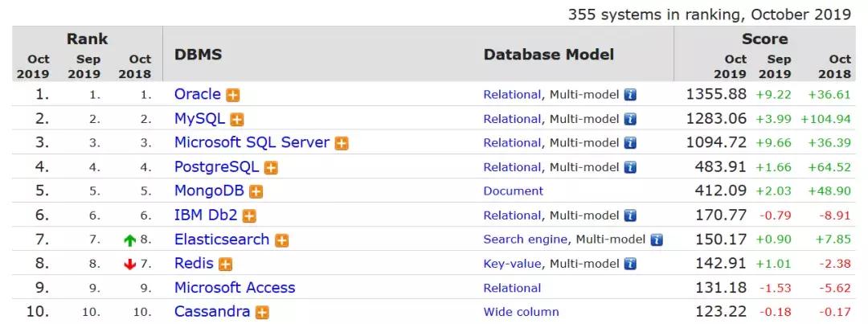Click the orange plus icon beside Oracle
The height and width of the screenshot is (324, 868).
coord(233,95)
